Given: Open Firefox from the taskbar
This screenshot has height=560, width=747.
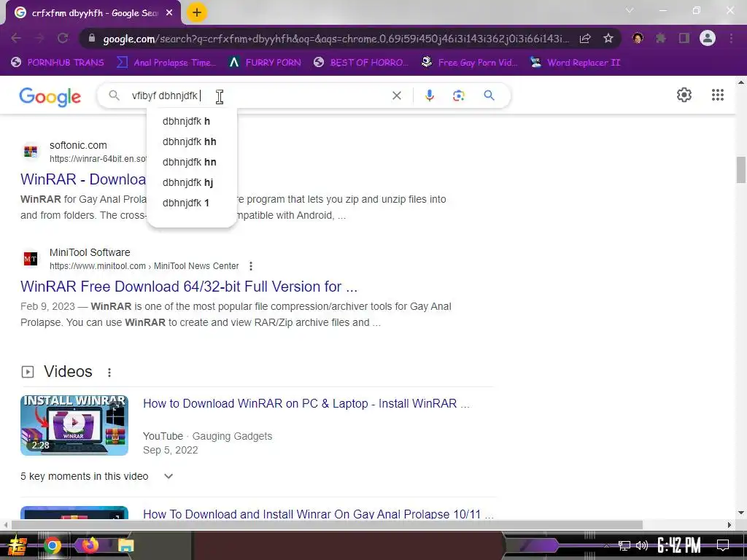Looking at the screenshot, I should [90, 545].
